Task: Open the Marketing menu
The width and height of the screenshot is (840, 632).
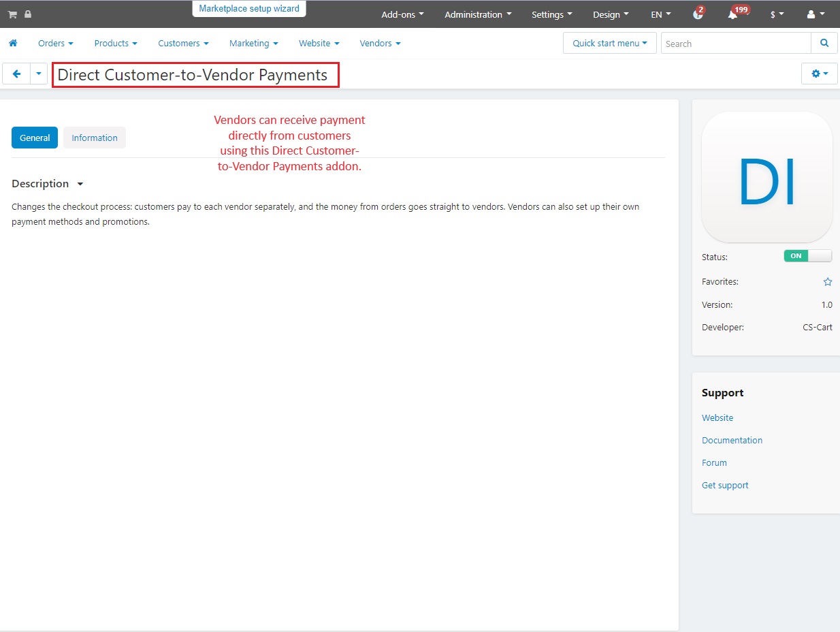Action: (253, 43)
